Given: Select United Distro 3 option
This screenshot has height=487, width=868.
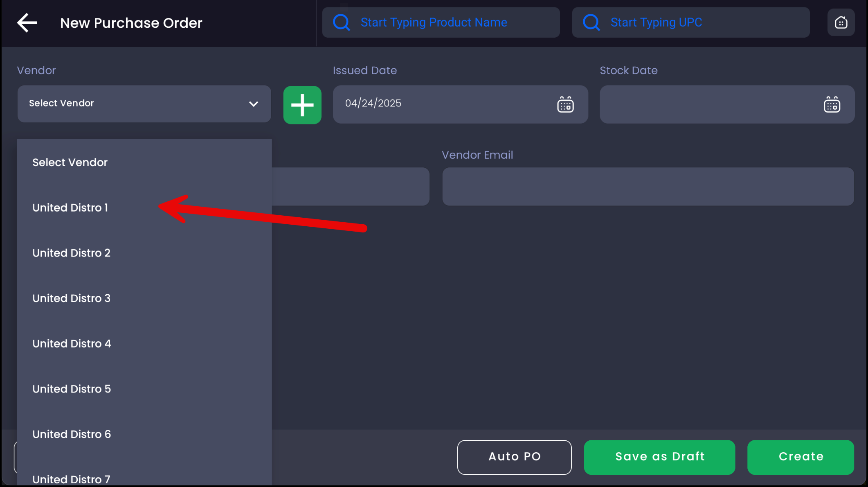Looking at the screenshot, I should pos(72,298).
